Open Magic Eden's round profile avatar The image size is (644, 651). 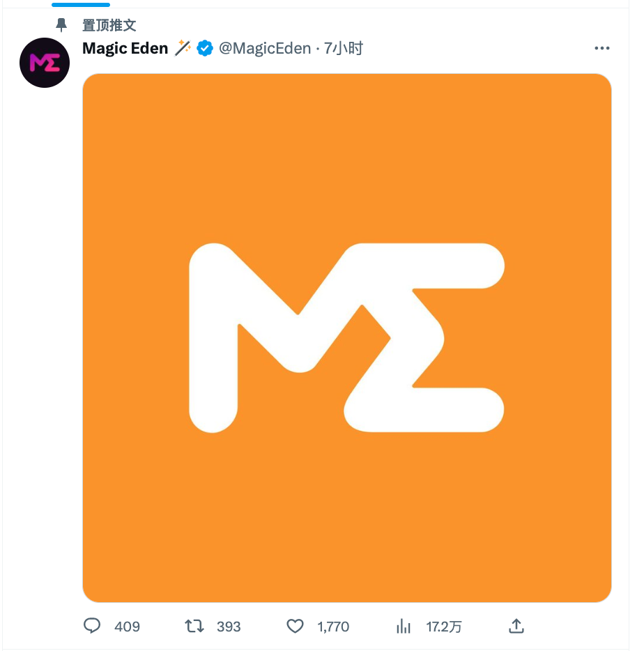click(x=45, y=63)
